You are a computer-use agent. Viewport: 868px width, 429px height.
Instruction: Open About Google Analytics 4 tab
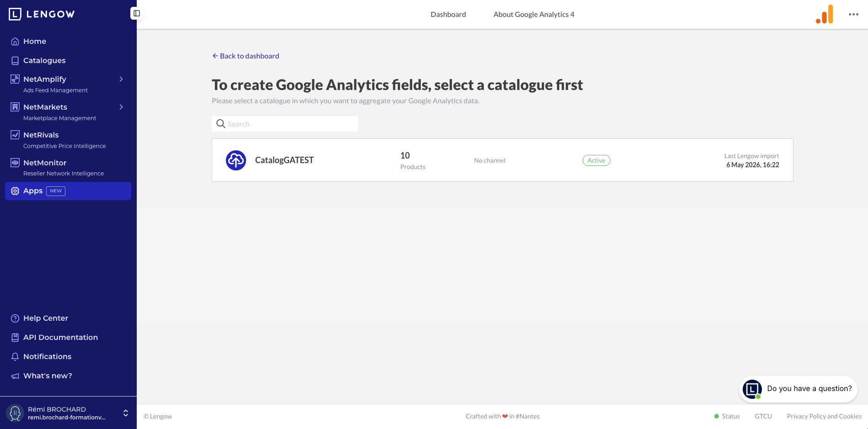pyautogui.click(x=534, y=14)
